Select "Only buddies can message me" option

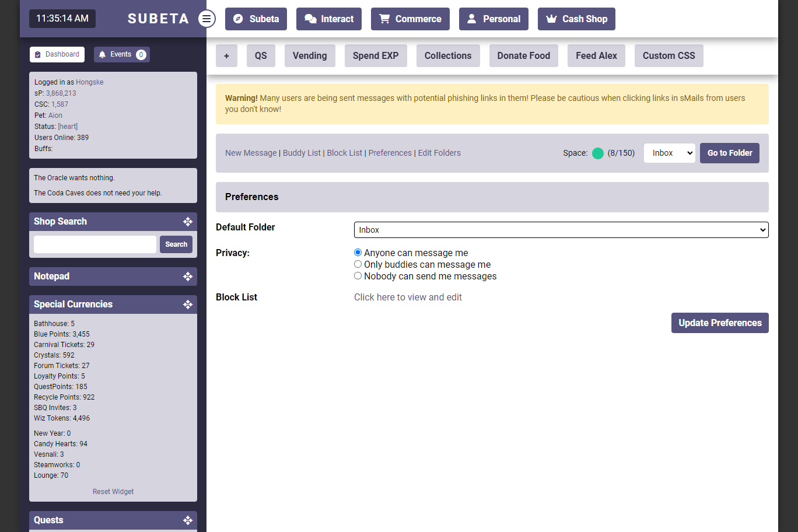point(358,264)
